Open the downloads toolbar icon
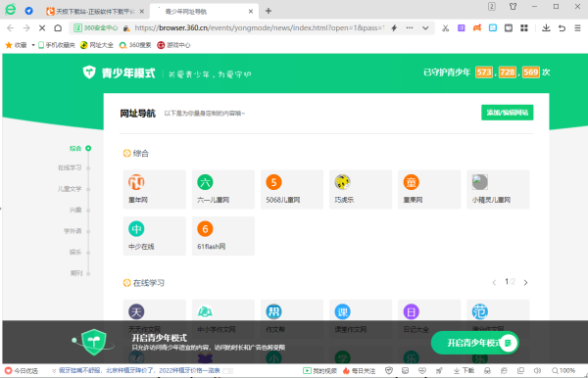 [x=546, y=28]
